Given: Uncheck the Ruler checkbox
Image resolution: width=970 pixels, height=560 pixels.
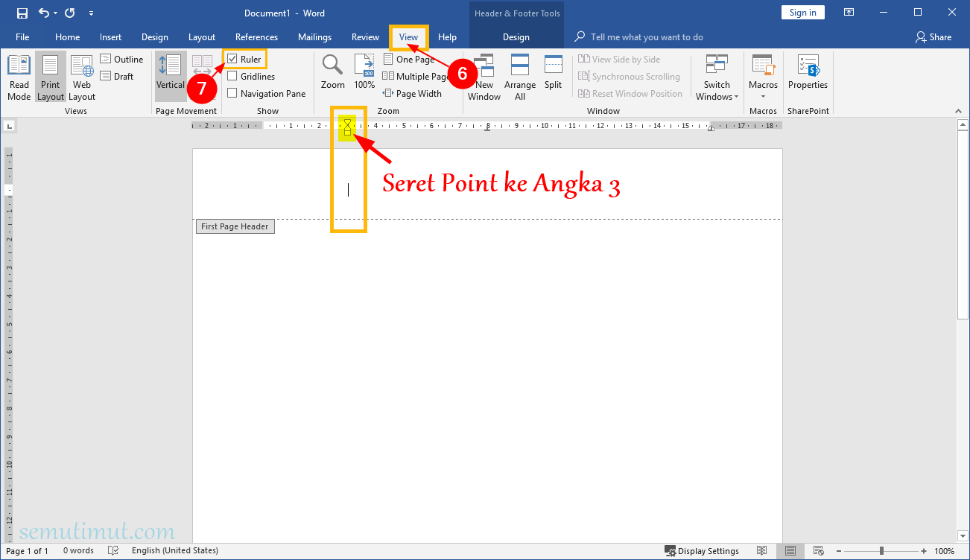Looking at the screenshot, I should point(232,59).
